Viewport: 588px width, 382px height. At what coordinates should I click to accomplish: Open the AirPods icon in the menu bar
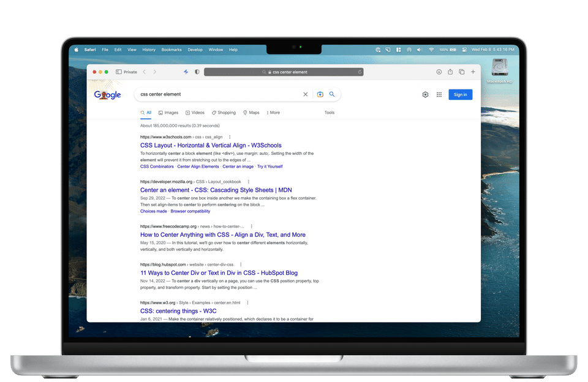409,50
